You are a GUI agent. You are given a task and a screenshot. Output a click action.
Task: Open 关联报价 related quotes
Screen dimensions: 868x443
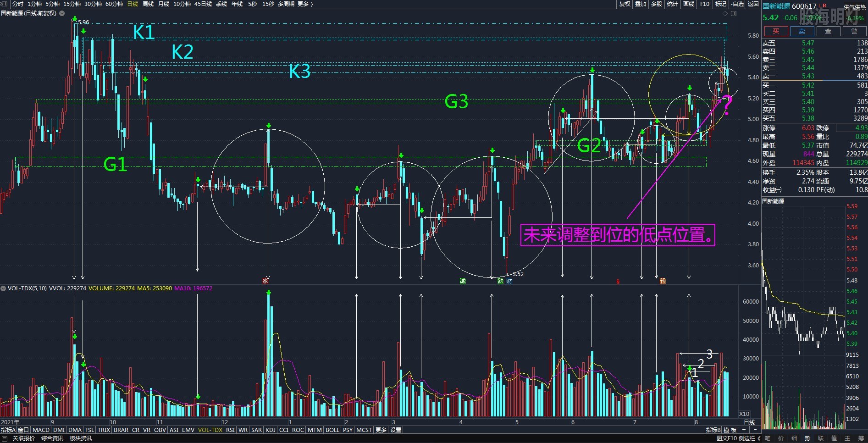click(23, 438)
